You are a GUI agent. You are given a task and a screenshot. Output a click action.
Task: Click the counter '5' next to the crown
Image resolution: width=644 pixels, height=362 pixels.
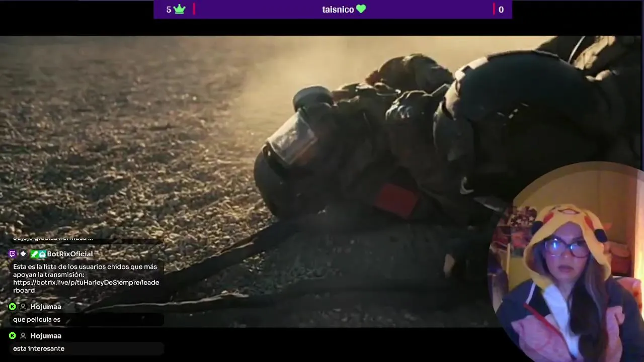tap(169, 10)
